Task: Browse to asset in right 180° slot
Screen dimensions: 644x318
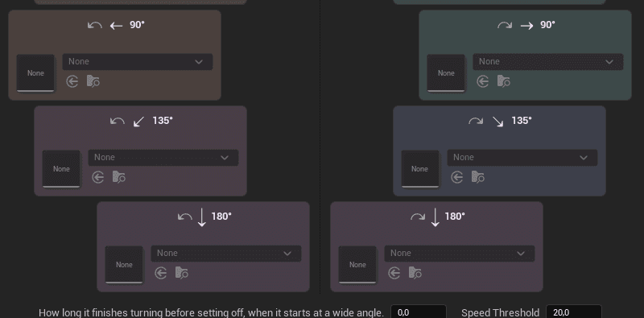Action: coord(415,273)
